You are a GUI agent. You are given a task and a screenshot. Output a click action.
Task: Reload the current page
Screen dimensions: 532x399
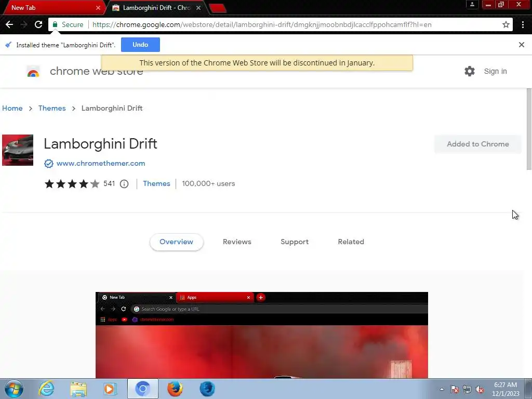38,24
